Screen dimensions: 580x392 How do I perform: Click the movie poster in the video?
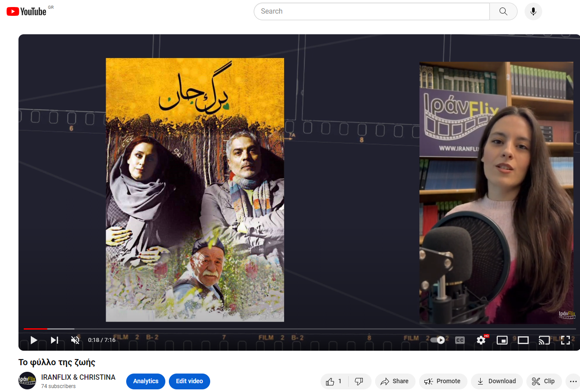(x=195, y=190)
